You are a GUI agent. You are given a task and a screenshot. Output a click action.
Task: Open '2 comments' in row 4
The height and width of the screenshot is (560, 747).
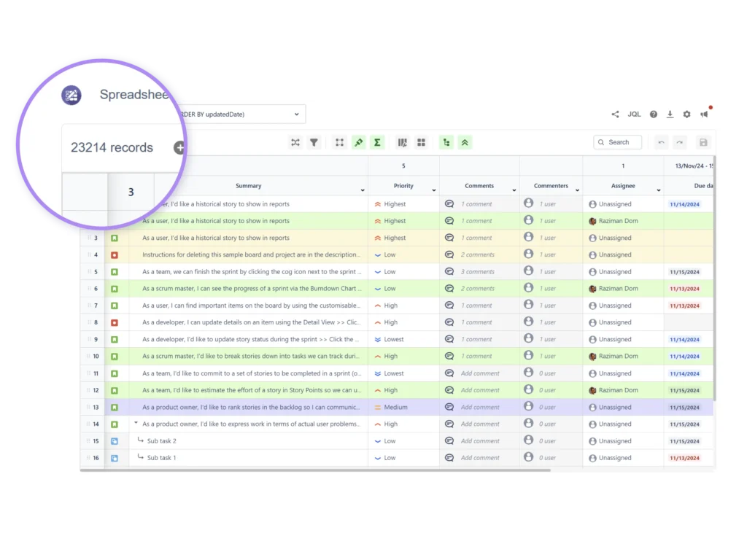(477, 254)
